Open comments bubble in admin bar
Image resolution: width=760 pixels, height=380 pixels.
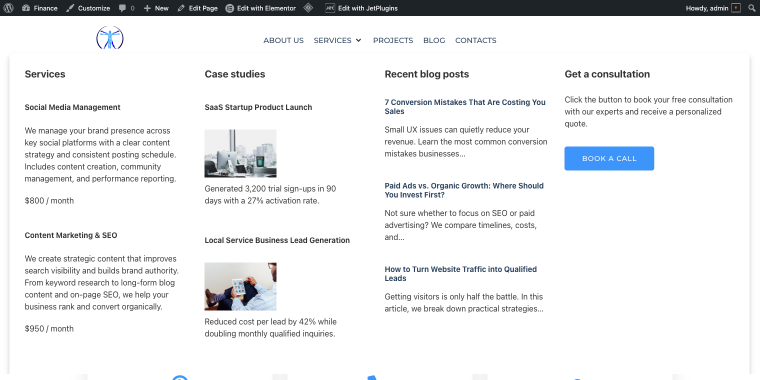coord(127,8)
